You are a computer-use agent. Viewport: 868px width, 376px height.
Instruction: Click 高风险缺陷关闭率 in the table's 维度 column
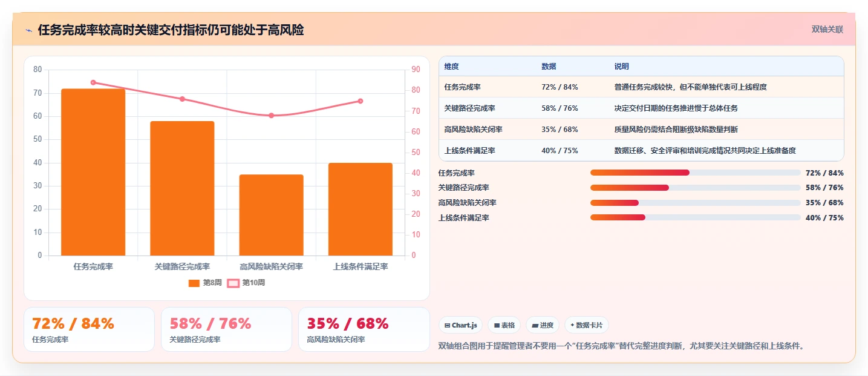473,130
